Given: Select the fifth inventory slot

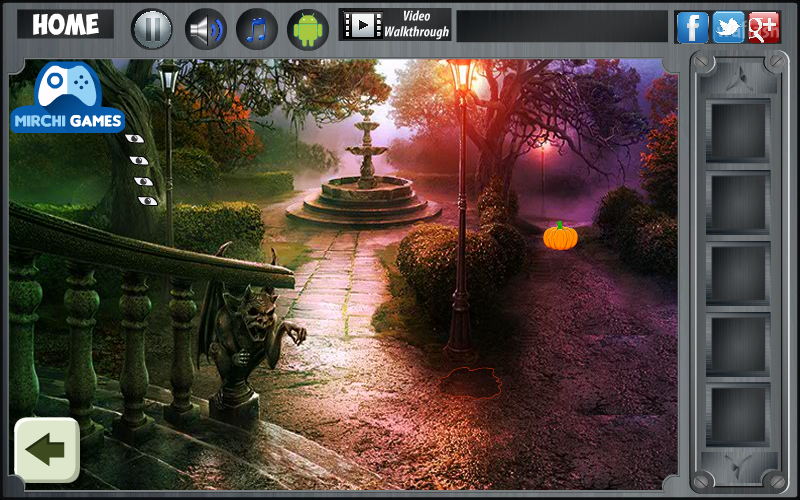Looking at the screenshot, I should click(738, 415).
